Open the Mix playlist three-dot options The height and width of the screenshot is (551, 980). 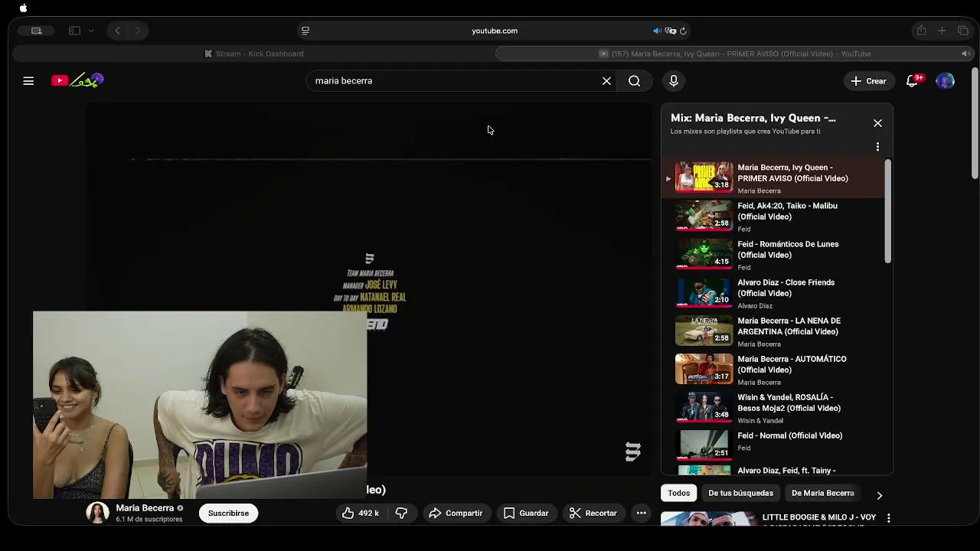coord(877,146)
